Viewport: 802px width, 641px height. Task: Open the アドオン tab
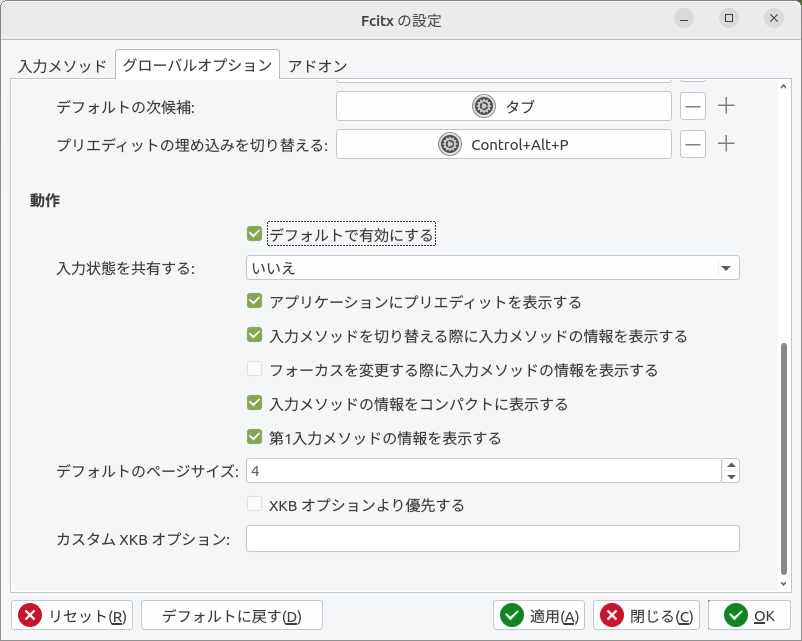[x=317, y=66]
